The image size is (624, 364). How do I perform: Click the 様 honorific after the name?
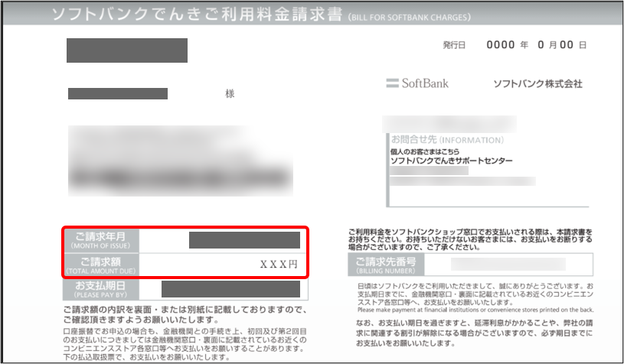230,93
